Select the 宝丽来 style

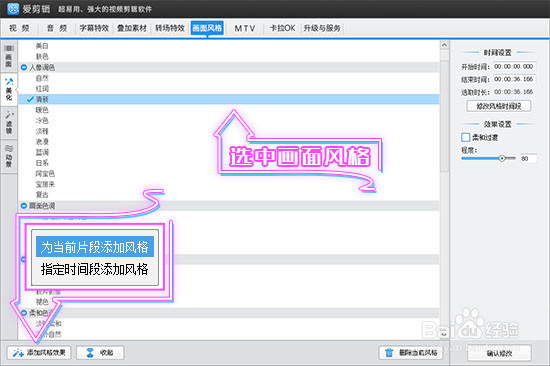45,184
